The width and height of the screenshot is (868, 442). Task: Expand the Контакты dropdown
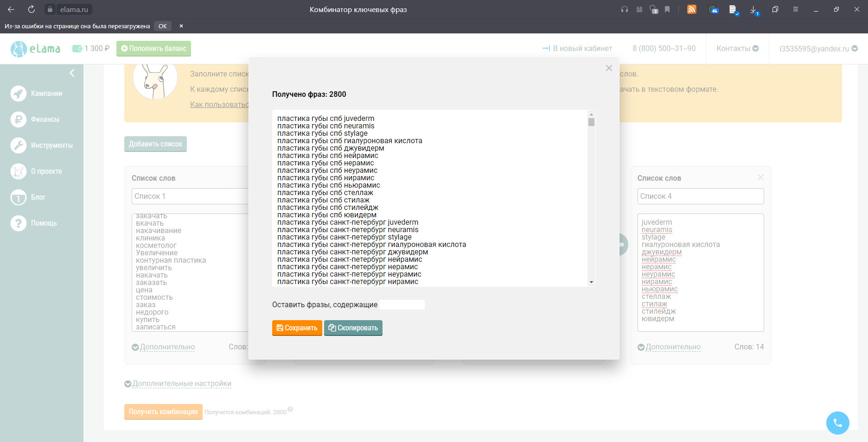tap(737, 49)
